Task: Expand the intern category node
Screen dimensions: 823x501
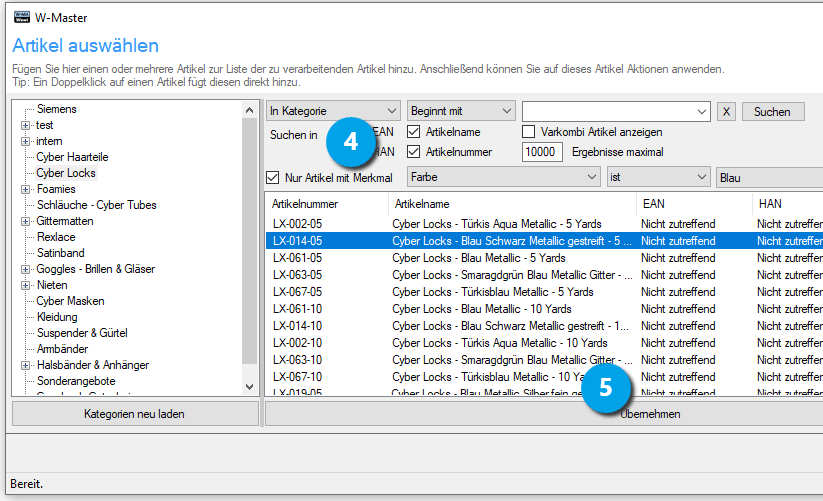Action: click(25, 141)
